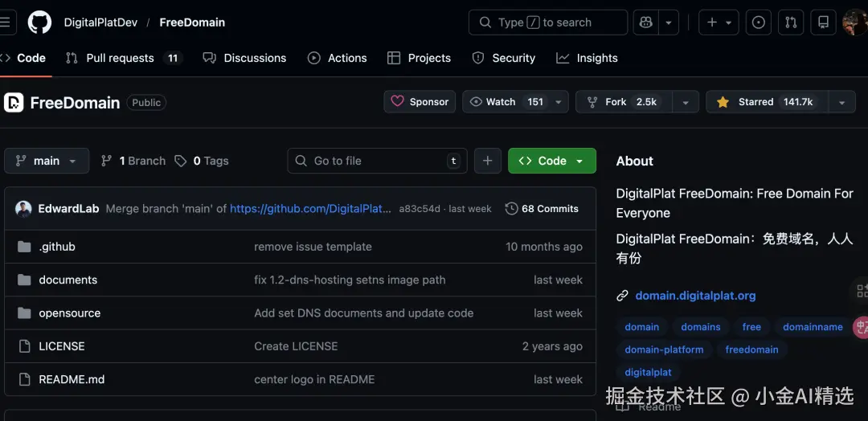
Task: Open commit 'remove issue template'
Action: point(313,247)
